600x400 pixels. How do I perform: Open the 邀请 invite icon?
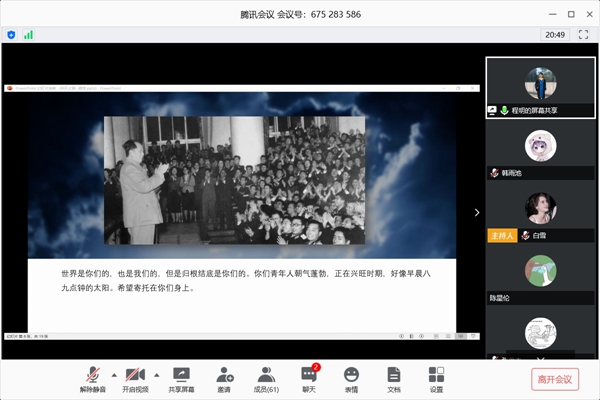[x=224, y=379]
